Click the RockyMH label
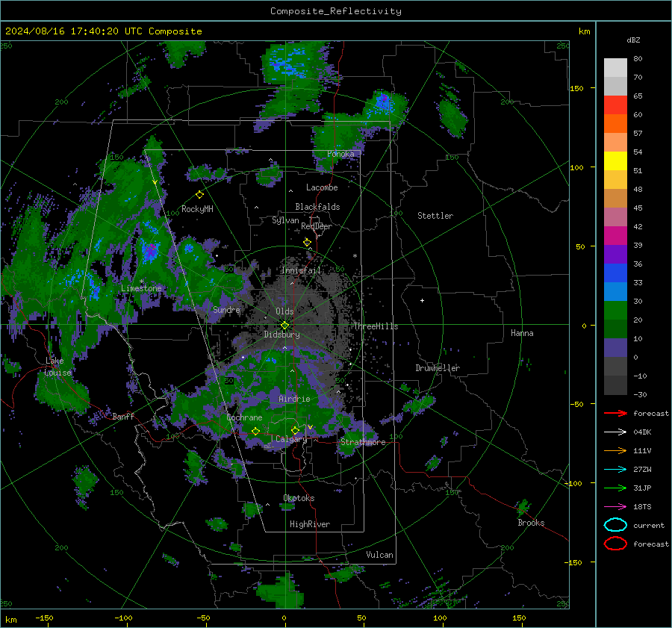 [x=197, y=209]
